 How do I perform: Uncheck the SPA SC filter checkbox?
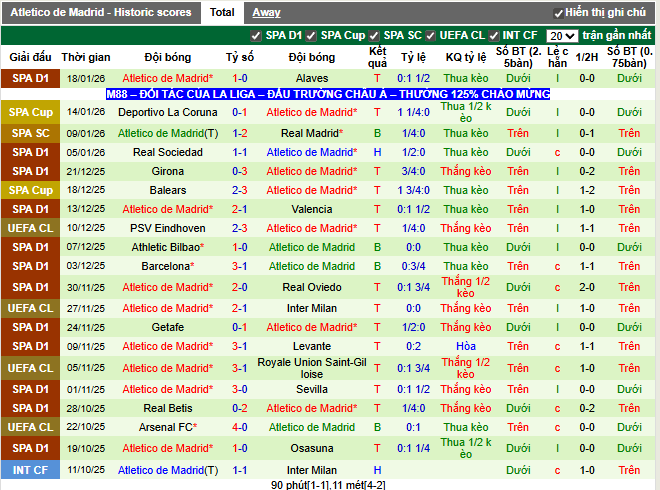pyautogui.click(x=374, y=36)
